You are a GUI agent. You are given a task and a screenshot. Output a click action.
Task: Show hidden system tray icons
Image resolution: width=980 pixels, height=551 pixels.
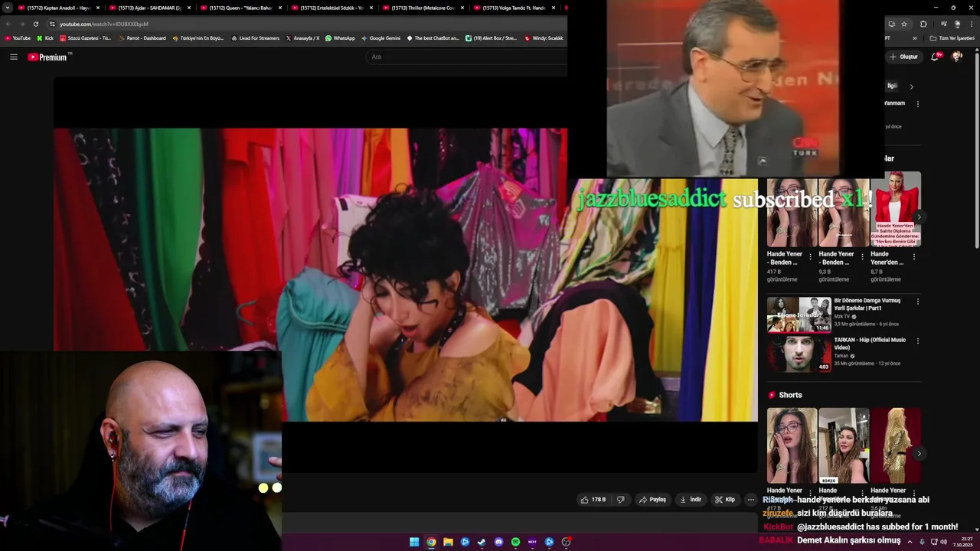[910, 542]
